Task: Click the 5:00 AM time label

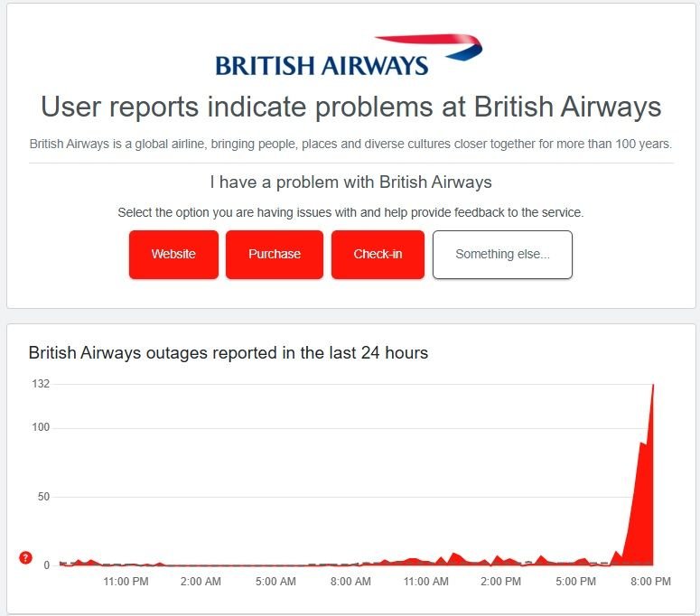Action: (275, 582)
